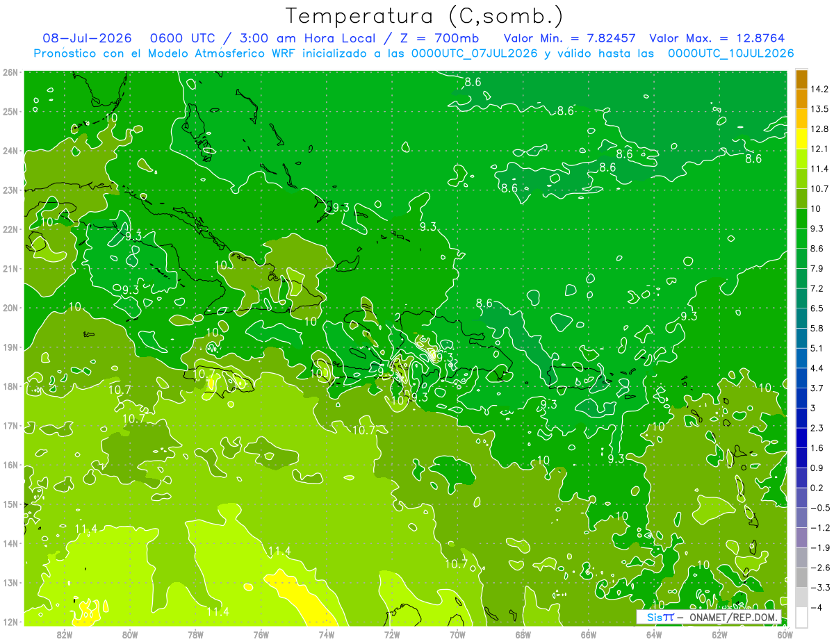
Task: Click the valid-until time '0000UTC_10JUL2026'
Action: point(731,53)
